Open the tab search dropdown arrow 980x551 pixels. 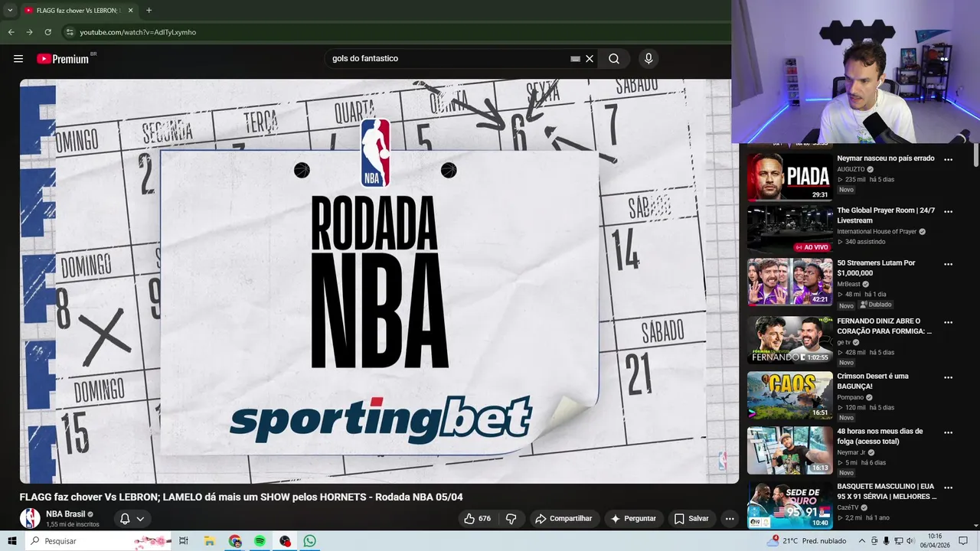coord(9,11)
